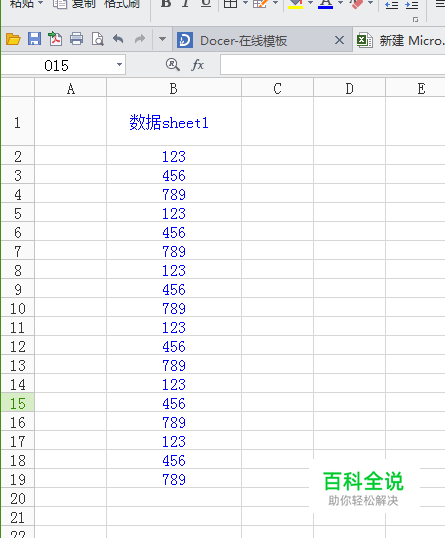Click empty cell C5
Viewport: 445px width, 538px height.
click(x=277, y=213)
